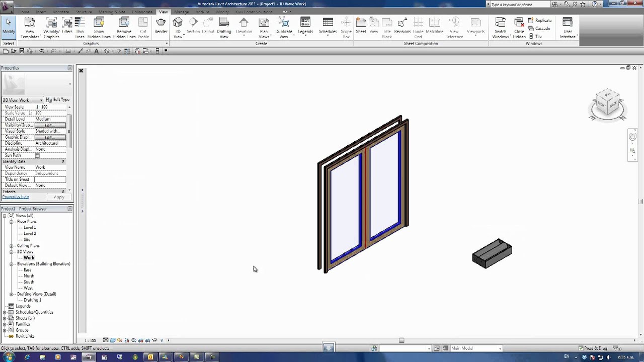Select the Show Hidden Lines tool
The image size is (644, 362).
coord(99,25)
